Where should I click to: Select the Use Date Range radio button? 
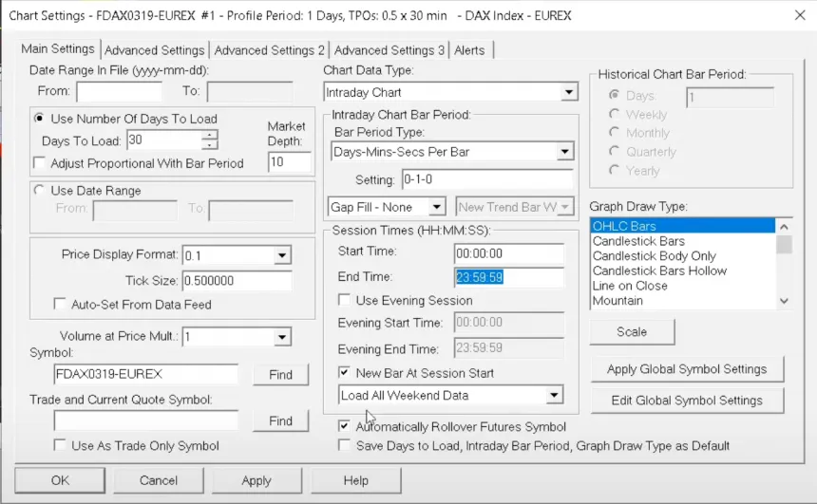click(x=40, y=191)
